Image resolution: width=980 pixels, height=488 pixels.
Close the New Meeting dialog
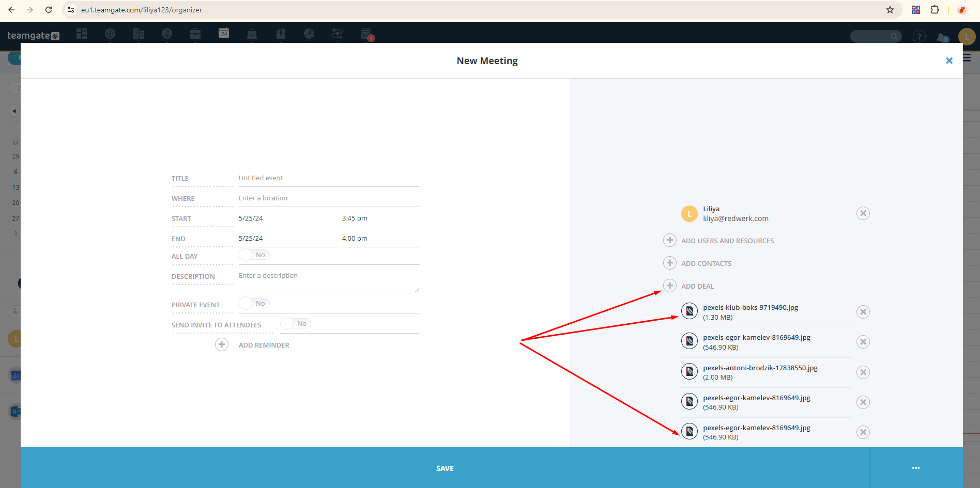949,61
